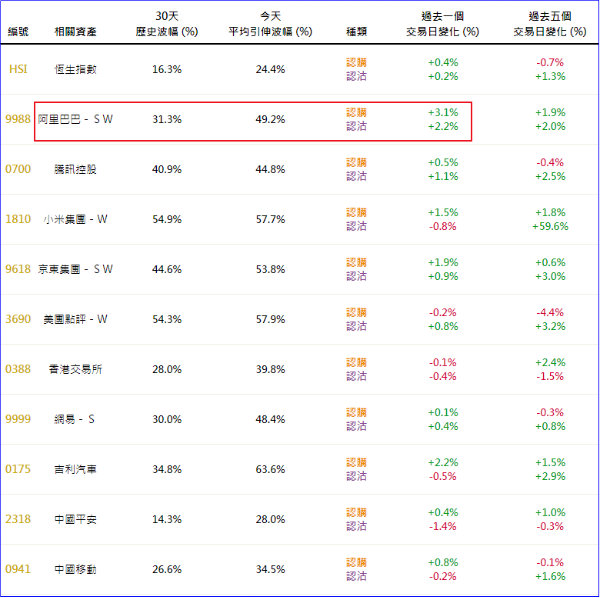600x598 pixels.
Task: Click HKEX historical volatility 28.0%
Action: click(x=167, y=369)
